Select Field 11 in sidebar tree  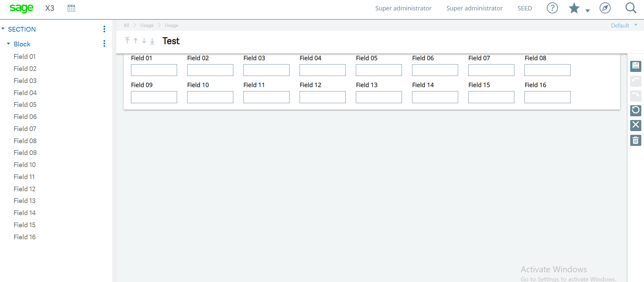click(x=24, y=177)
